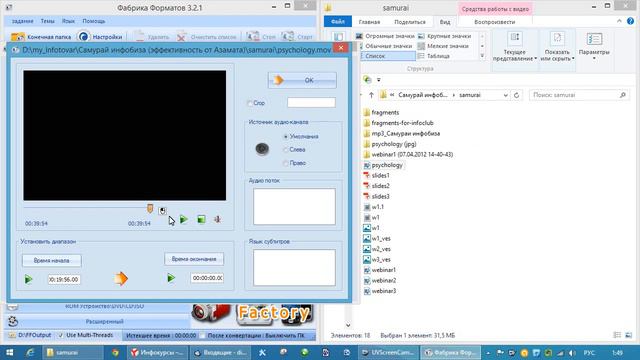The image size is (640, 360).
Task: Switch to the Главная ribbon tab
Action: pyautogui.click(x=369, y=22)
